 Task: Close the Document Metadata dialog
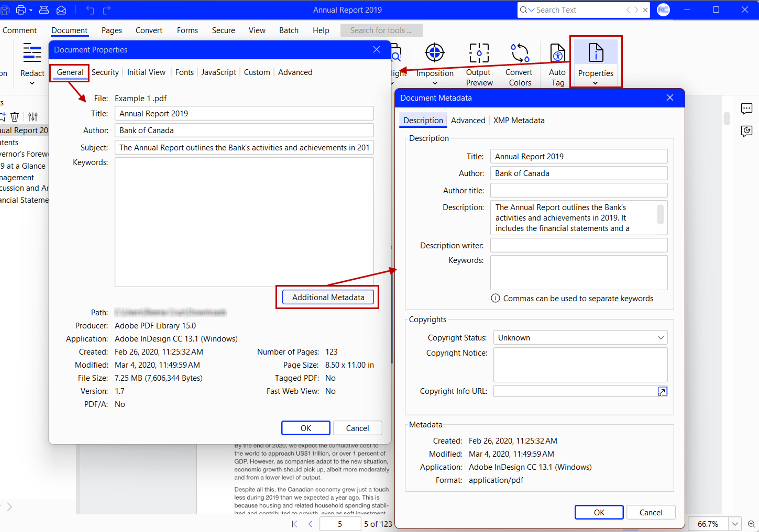(x=670, y=97)
